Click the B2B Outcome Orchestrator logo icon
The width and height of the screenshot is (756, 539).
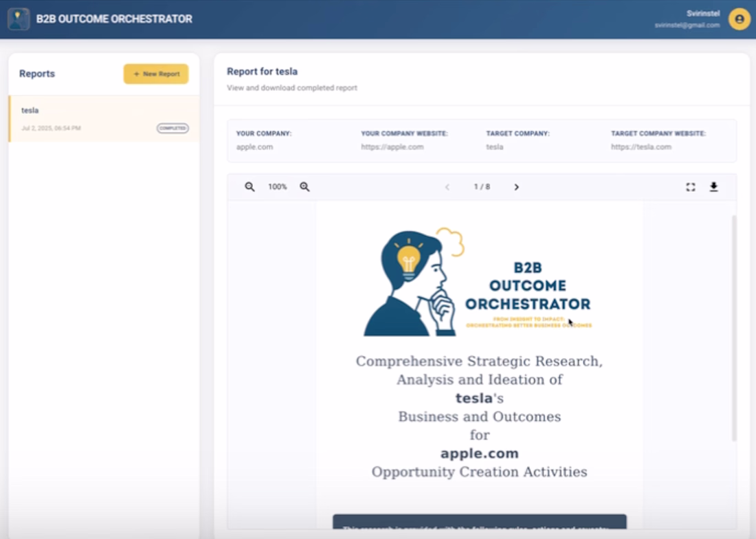click(19, 19)
